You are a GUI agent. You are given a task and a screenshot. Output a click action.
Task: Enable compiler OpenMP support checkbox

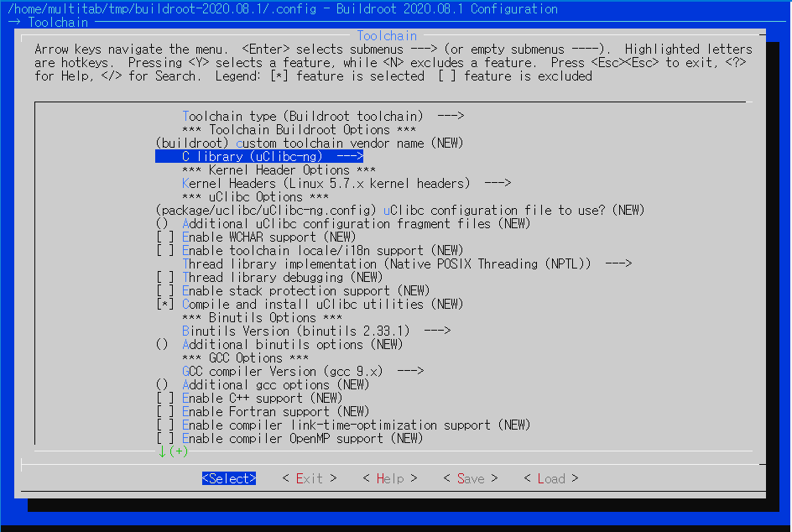[165, 439]
